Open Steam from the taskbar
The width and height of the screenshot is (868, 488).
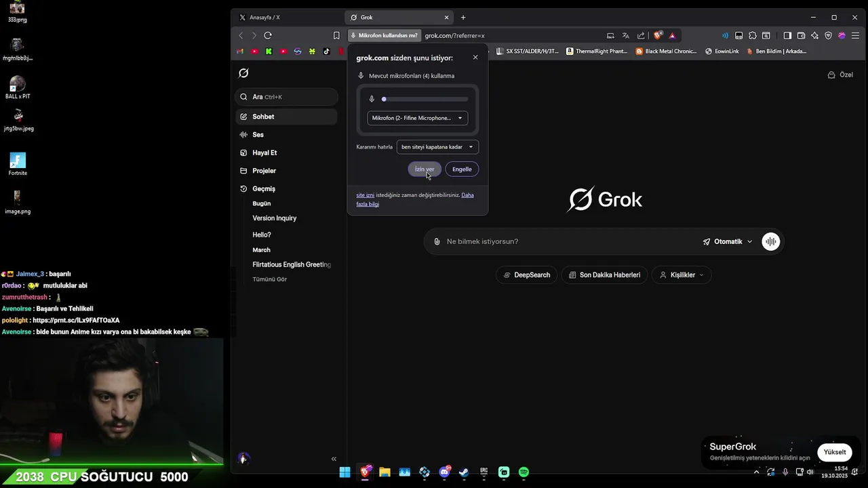464,472
